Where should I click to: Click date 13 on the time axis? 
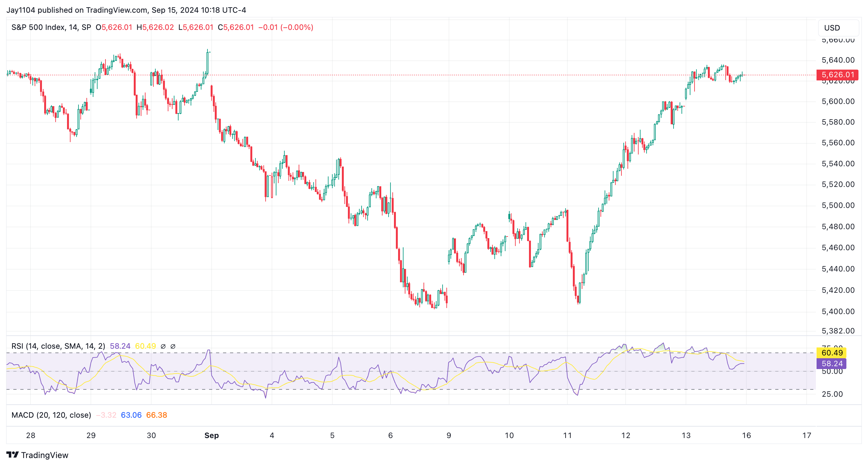[686, 435]
